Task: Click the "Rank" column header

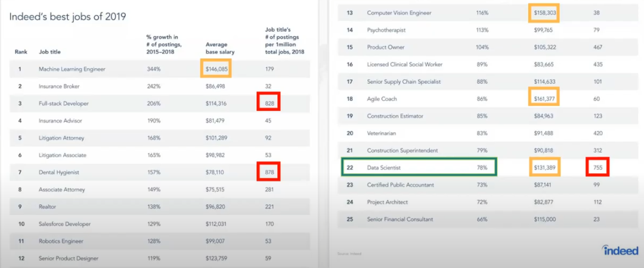Action: pos(21,52)
